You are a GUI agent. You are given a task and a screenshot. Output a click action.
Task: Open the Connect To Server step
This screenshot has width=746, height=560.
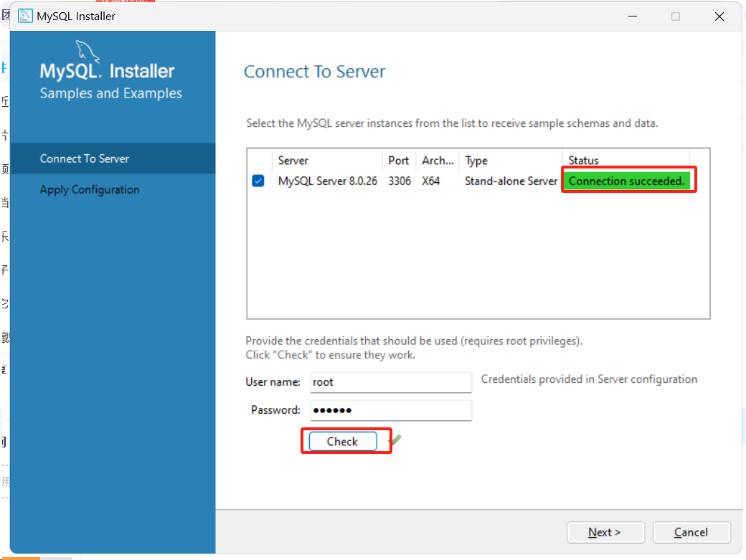click(x=113, y=158)
